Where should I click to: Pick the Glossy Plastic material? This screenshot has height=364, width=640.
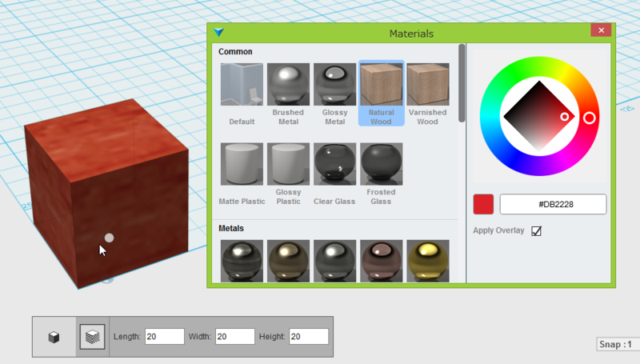point(288,164)
